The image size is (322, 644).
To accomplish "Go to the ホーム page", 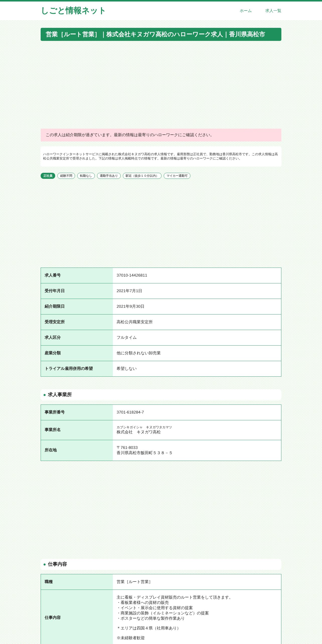I will pyautogui.click(x=246, y=11).
